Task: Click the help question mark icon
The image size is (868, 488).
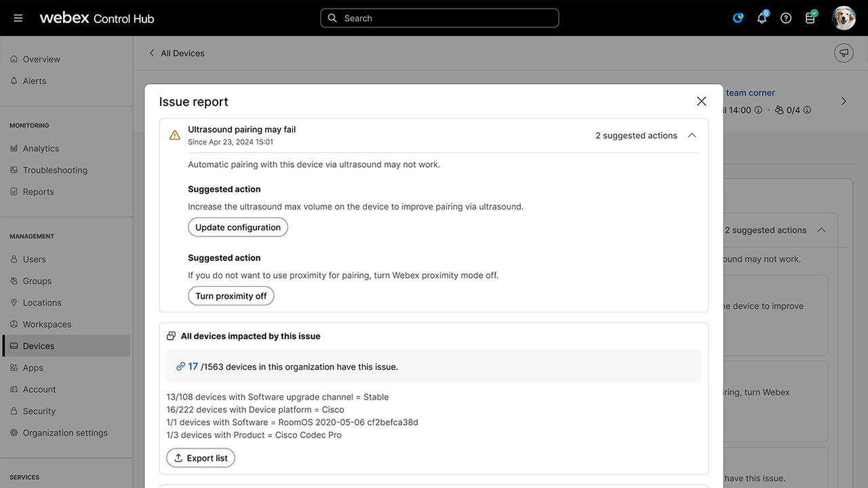Action: pos(786,18)
